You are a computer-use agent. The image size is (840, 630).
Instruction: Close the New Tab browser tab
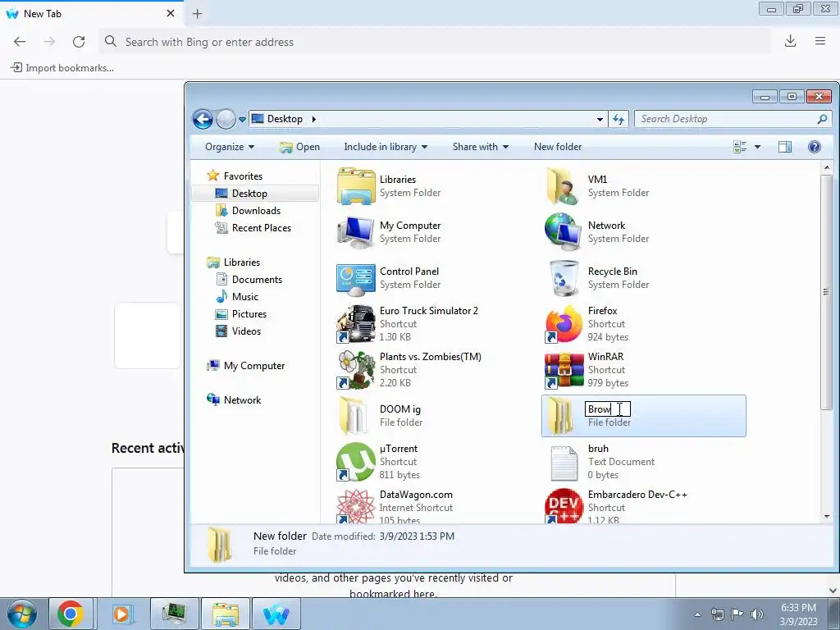click(171, 13)
